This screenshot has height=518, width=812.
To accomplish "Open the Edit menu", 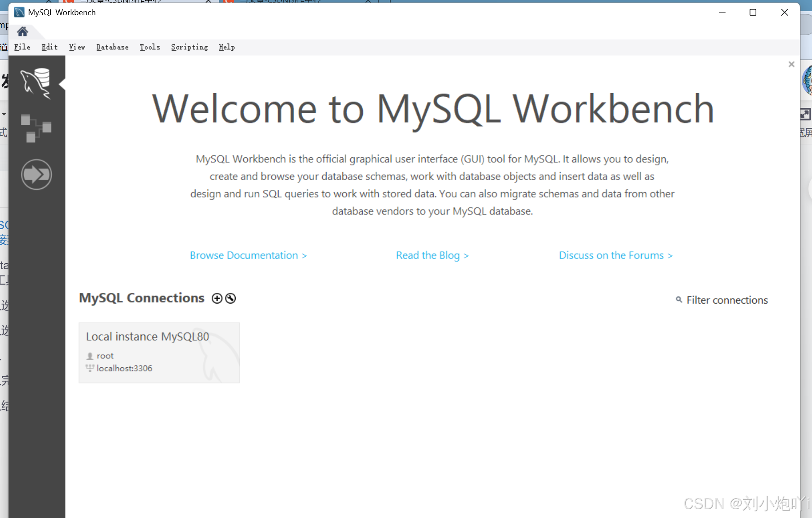I will point(49,47).
